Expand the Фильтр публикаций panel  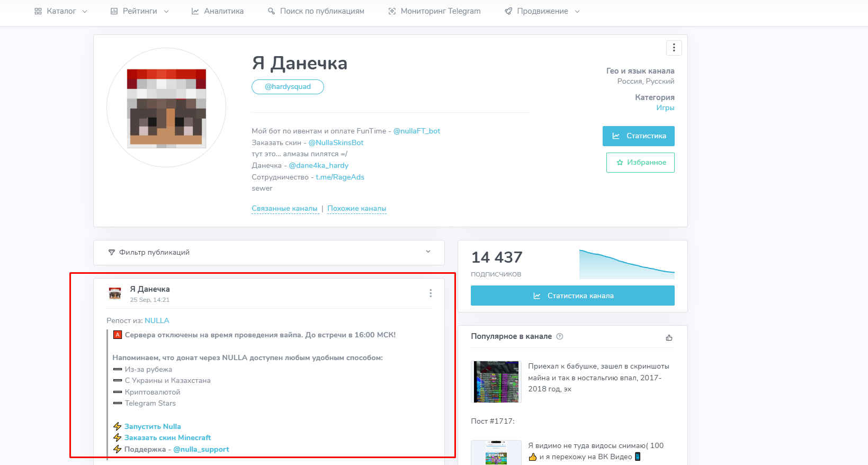click(269, 252)
